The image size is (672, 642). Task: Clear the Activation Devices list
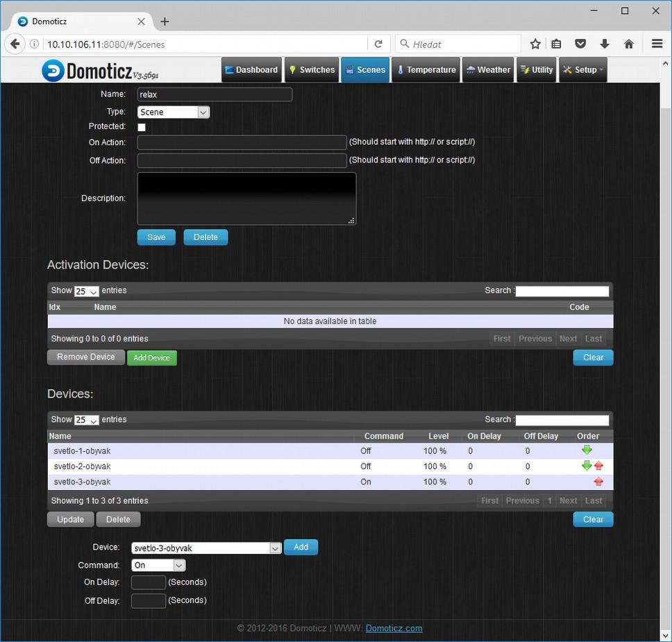(593, 357)
